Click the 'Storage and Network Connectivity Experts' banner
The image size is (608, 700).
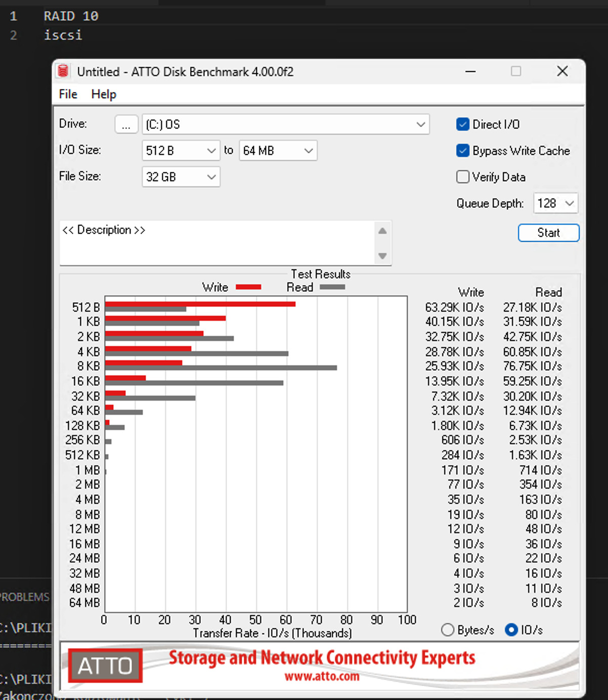(322, 658)
